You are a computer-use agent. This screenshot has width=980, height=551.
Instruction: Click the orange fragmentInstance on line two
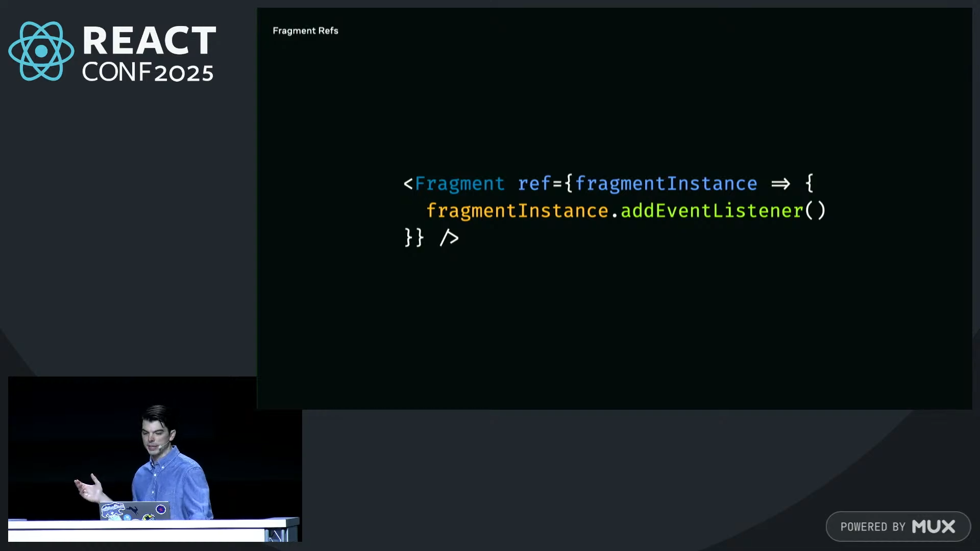pos(517,211)
